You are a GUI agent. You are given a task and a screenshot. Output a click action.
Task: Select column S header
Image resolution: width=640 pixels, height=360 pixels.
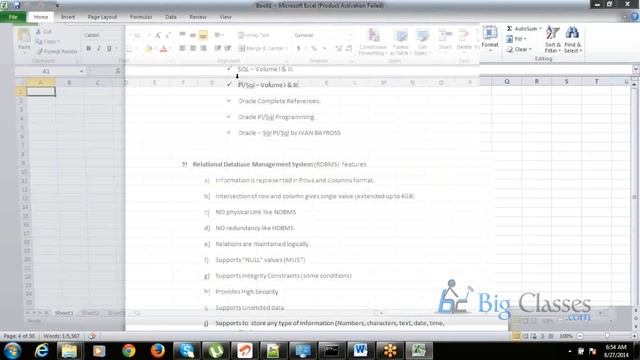pos(567,82)
